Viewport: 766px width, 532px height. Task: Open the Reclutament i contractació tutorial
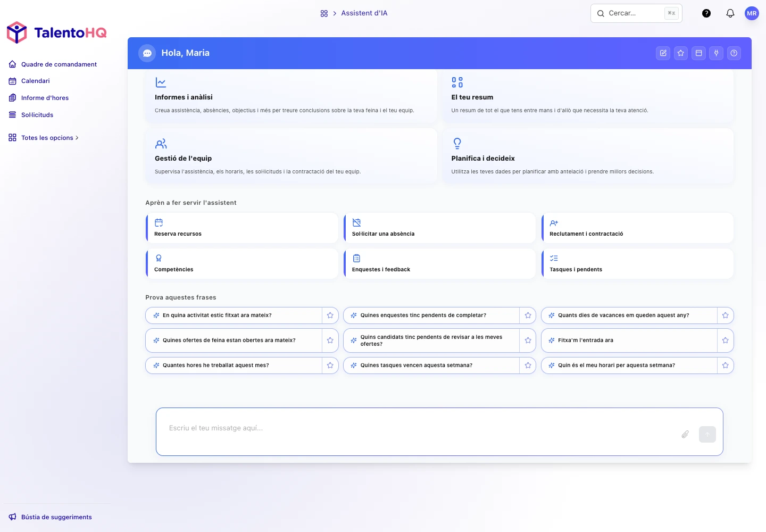click(x=637, y=228)
